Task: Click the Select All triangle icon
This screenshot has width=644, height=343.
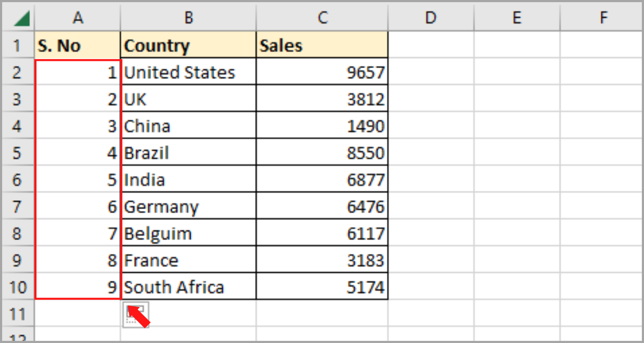Action: coord(18,17)
